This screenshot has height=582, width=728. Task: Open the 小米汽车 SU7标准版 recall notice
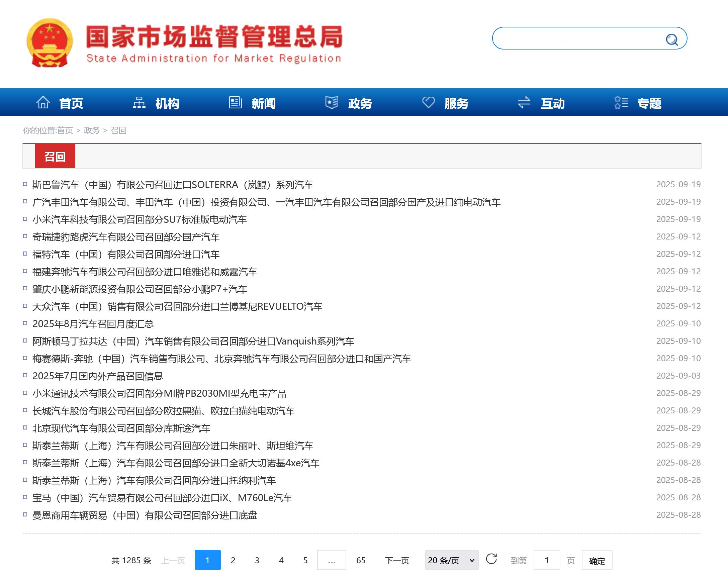pyautogui.click(x=140, y=219)
